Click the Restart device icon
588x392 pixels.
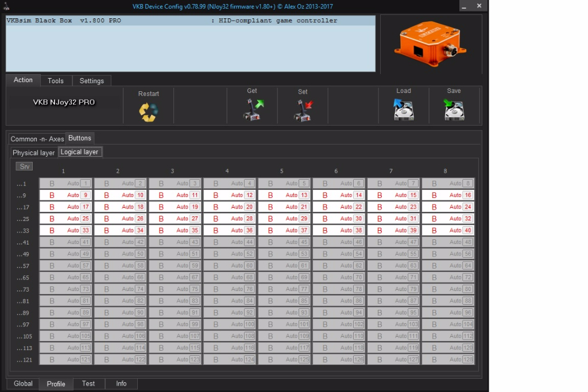(149, 112)
